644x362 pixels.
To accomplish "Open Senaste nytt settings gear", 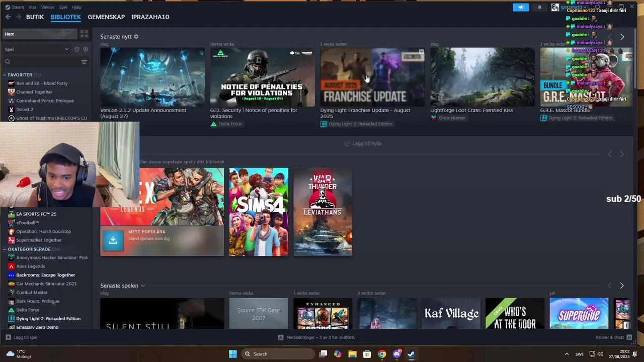I will point(136,37).
